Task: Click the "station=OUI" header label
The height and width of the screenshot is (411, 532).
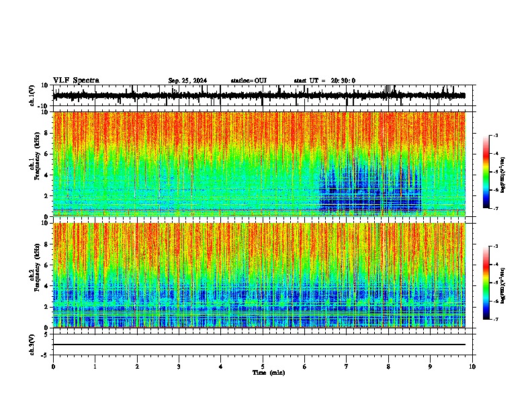Action: [x=249, y=81]
